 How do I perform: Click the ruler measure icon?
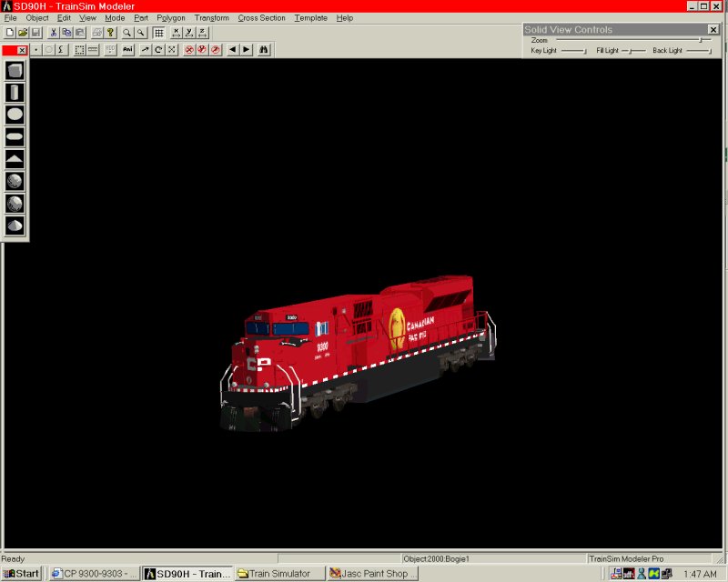(93, 50)
